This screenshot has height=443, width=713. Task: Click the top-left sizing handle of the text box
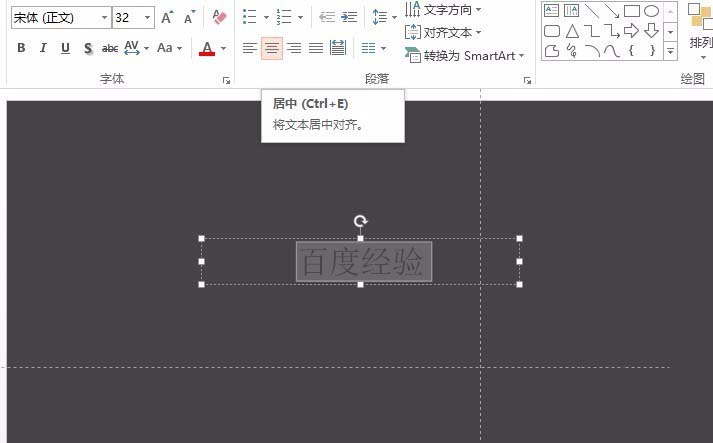201,238
